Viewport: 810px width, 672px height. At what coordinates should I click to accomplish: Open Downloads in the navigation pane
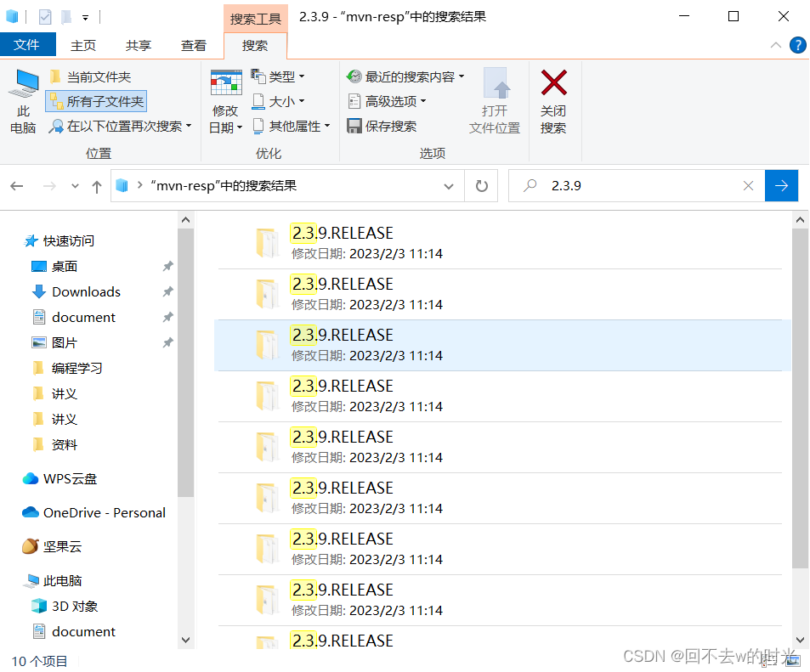point(77,292)
